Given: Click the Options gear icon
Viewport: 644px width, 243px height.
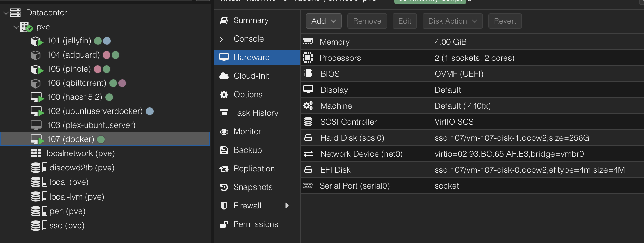Looking at the screenshot, I should pyautogui.click(x=224, y=95).
